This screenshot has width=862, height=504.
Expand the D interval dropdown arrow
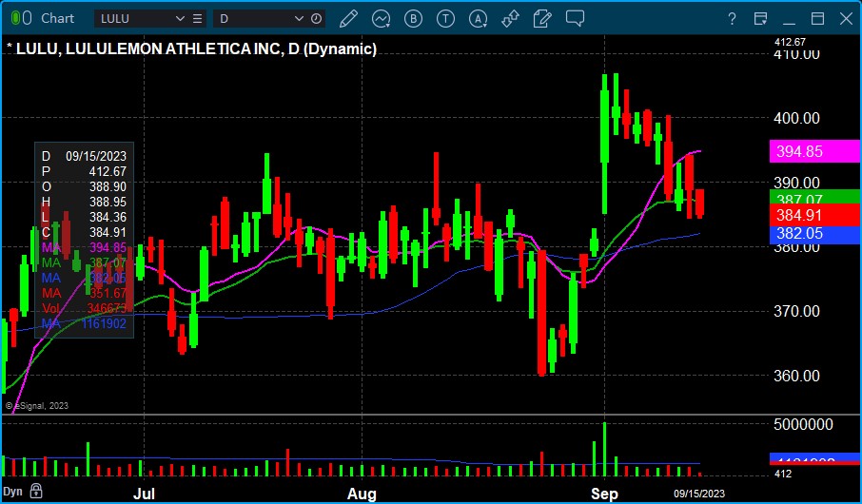coord(299,18)
